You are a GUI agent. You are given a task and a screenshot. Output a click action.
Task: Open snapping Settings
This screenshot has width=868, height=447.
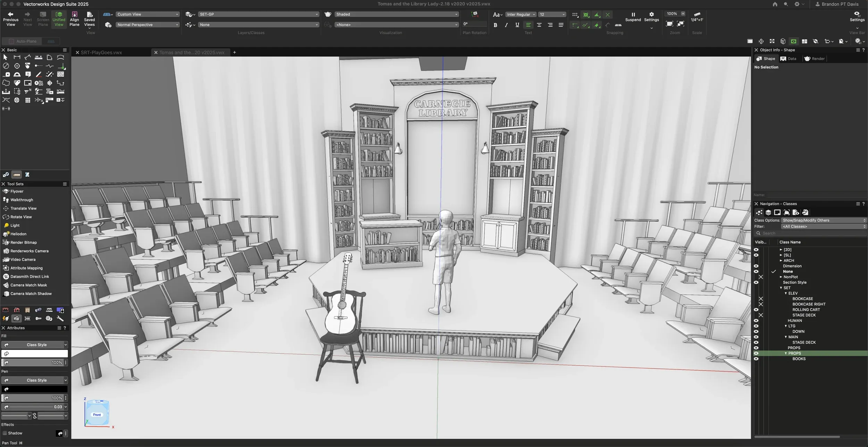pyautogui.click(x=651, y=17)
